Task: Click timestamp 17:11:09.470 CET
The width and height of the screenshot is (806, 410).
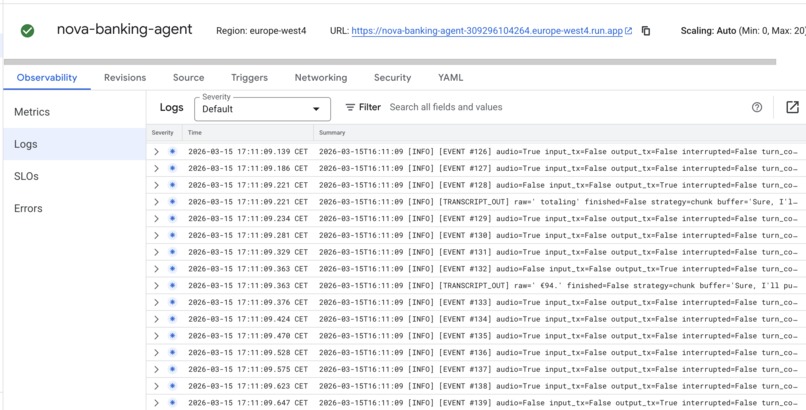Action: pos(248,336)
